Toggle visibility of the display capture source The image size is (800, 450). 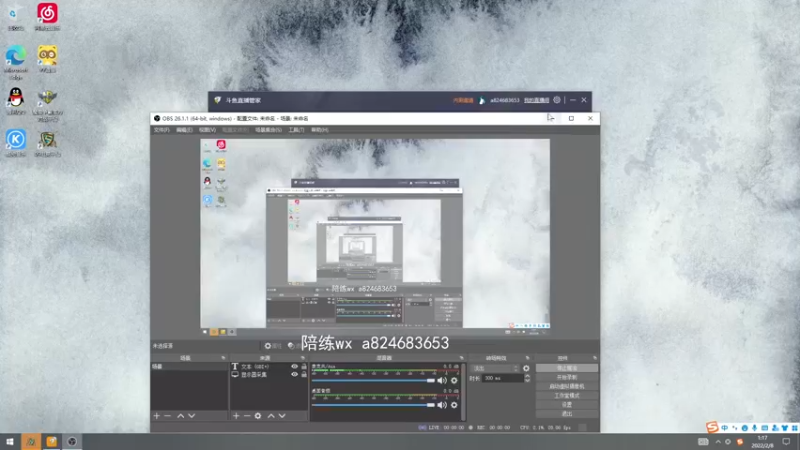294,374
